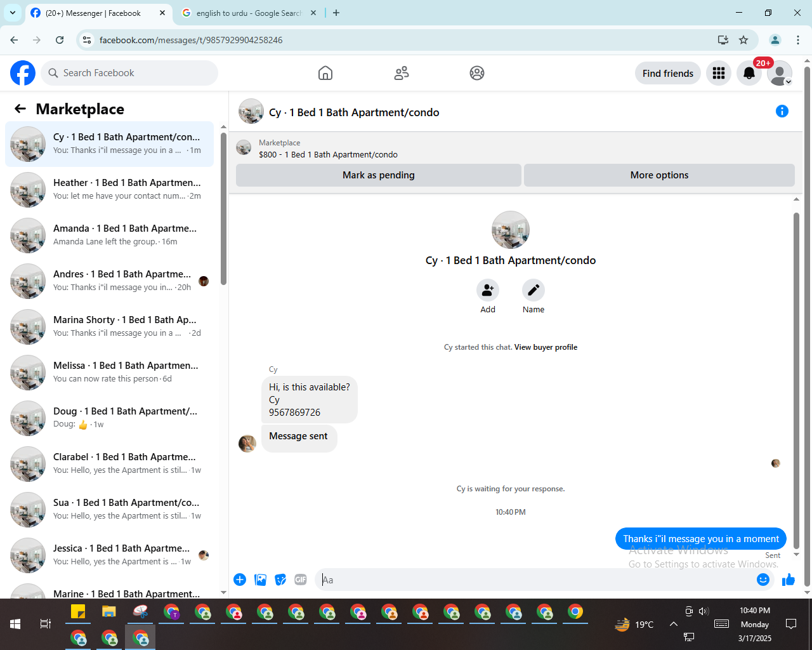
Task: Open the notifications bell
Action: click(749, 73)
